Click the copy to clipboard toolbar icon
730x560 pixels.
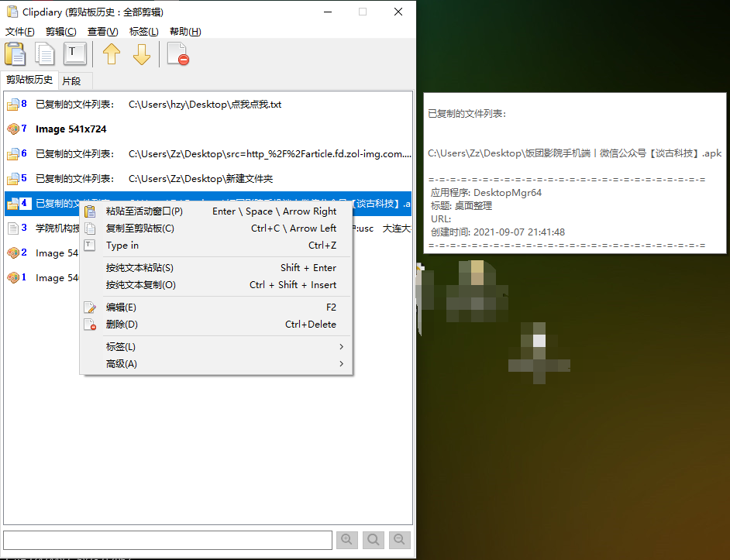46,54
